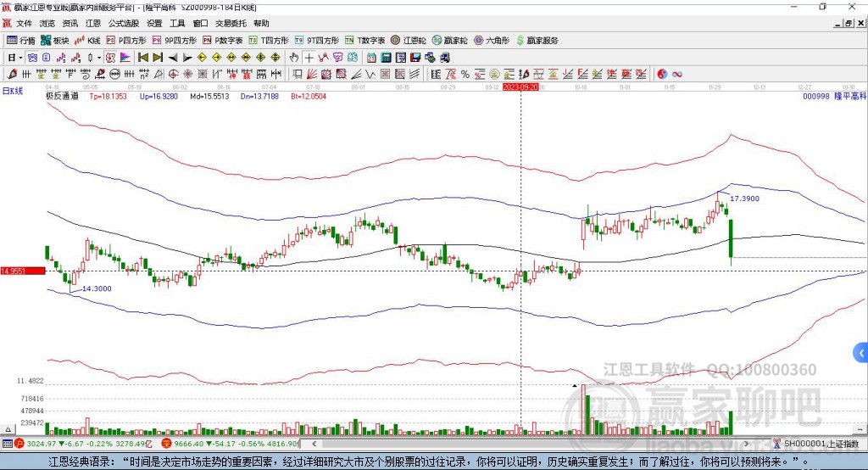Switch to K线 chart view

[x=87, y=41]
